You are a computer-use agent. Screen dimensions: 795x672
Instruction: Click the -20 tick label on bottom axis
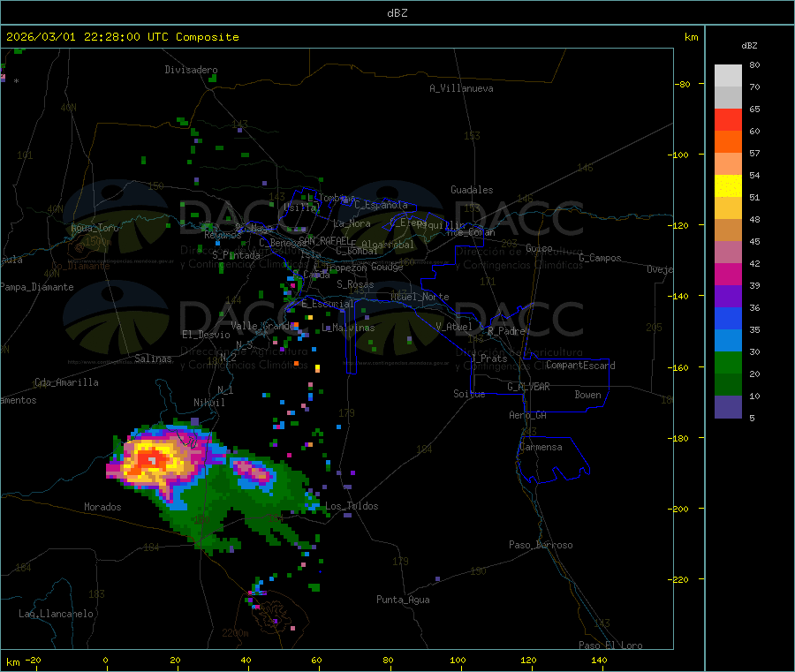[33, 660]
